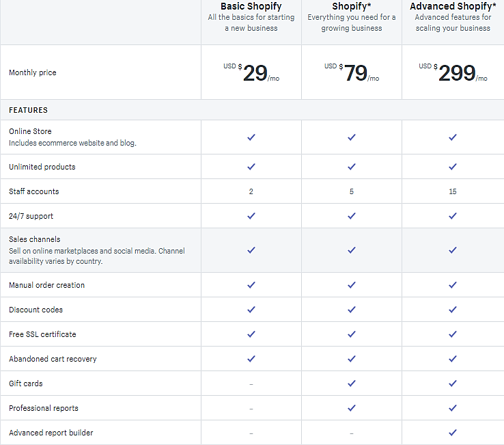Click Abandoned cart recovery checkmark, Shopify column
This screenshot has height=445, width=504.
352,358
